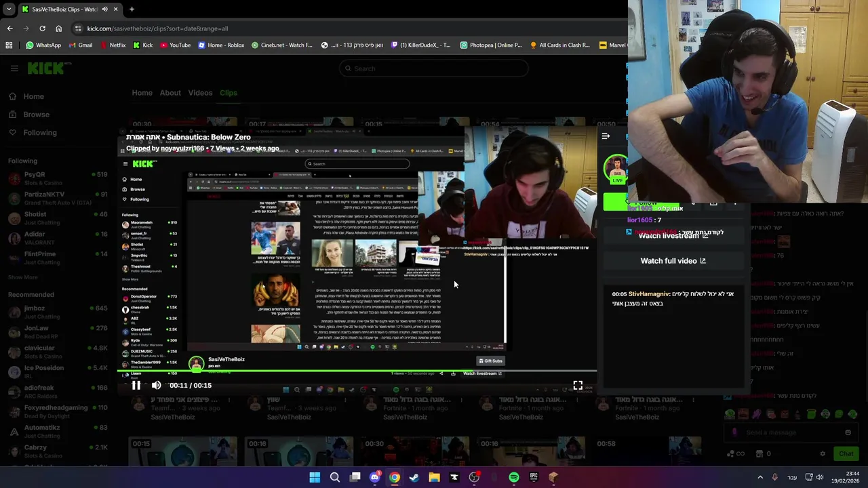The height and width of the screenshot is (488, 868).
Task: Open the Chrome apps grid icon
Action: pyautogui.click(x=9, y=45)
